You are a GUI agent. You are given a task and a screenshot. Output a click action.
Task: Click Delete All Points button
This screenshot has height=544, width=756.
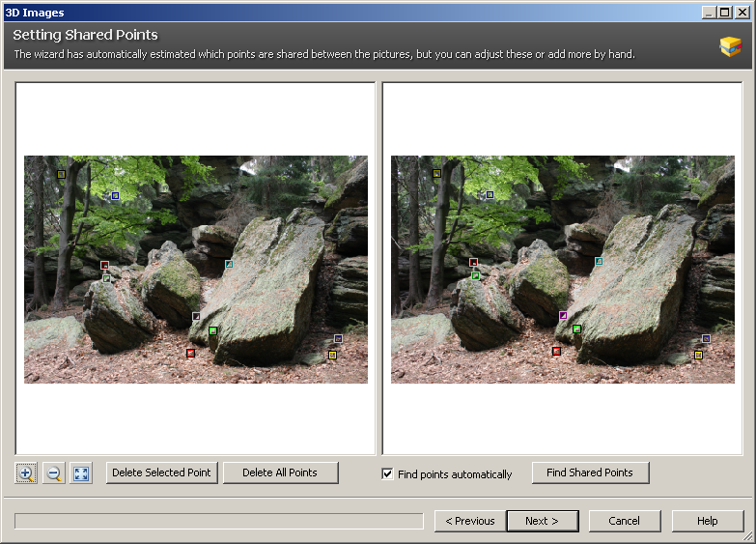[280, 472]
